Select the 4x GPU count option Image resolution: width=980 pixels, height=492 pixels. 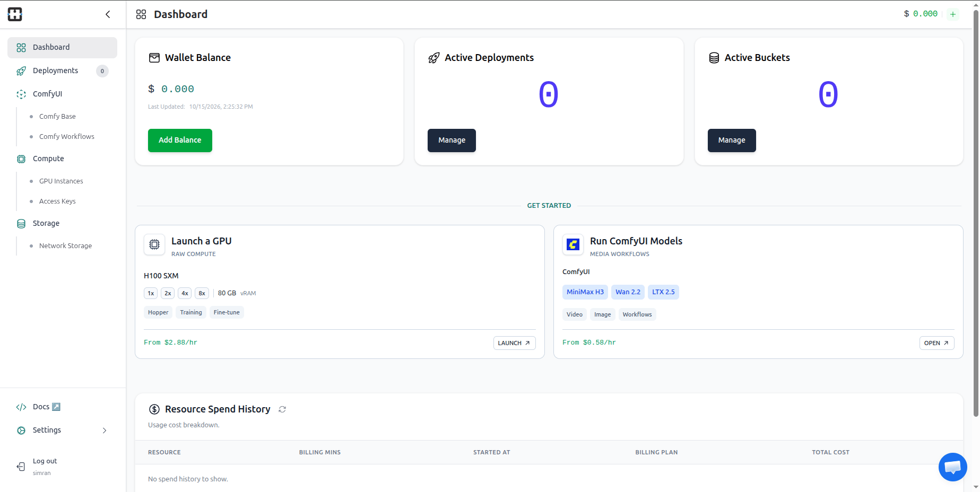click(x=185, y=293)
